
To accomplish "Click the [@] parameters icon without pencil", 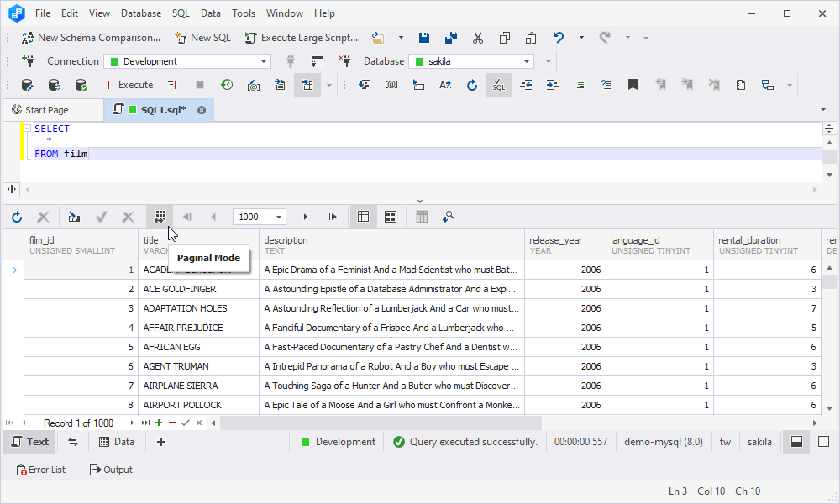I will pyautogui.click(x=391, y=85).
